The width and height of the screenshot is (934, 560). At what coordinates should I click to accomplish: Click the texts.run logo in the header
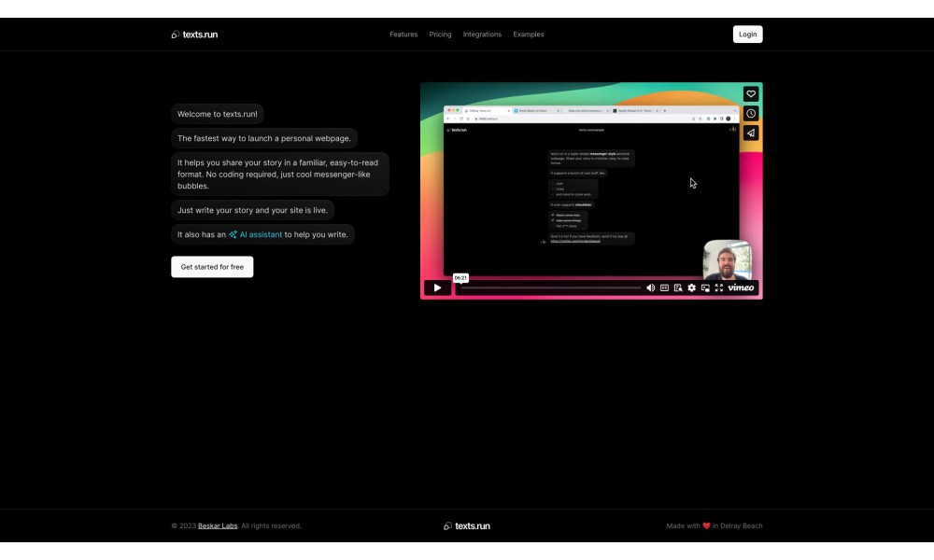tap(194, 35)
